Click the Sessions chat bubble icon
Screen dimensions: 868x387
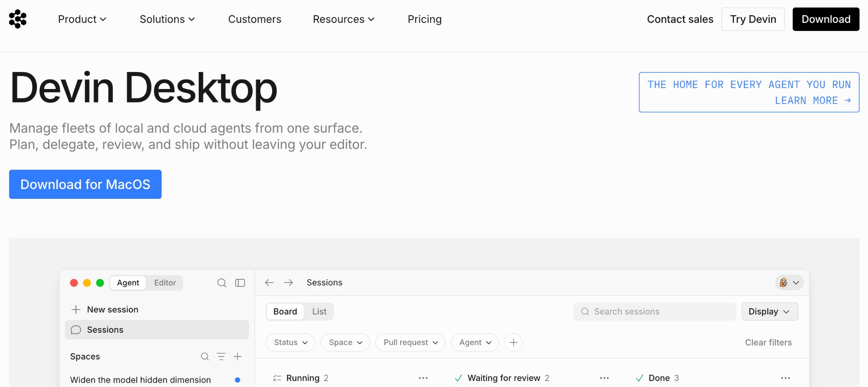[76, 330]
